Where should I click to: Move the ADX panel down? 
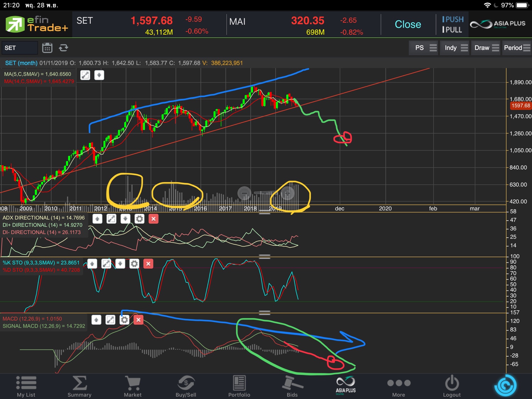pos(125,219)
